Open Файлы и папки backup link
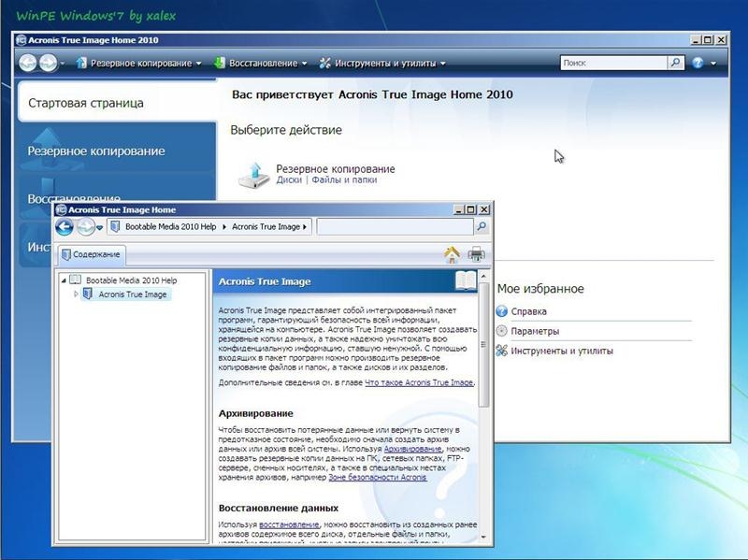Image resolution: width=748 pixels, height=560 pixels. pos(344,179)
